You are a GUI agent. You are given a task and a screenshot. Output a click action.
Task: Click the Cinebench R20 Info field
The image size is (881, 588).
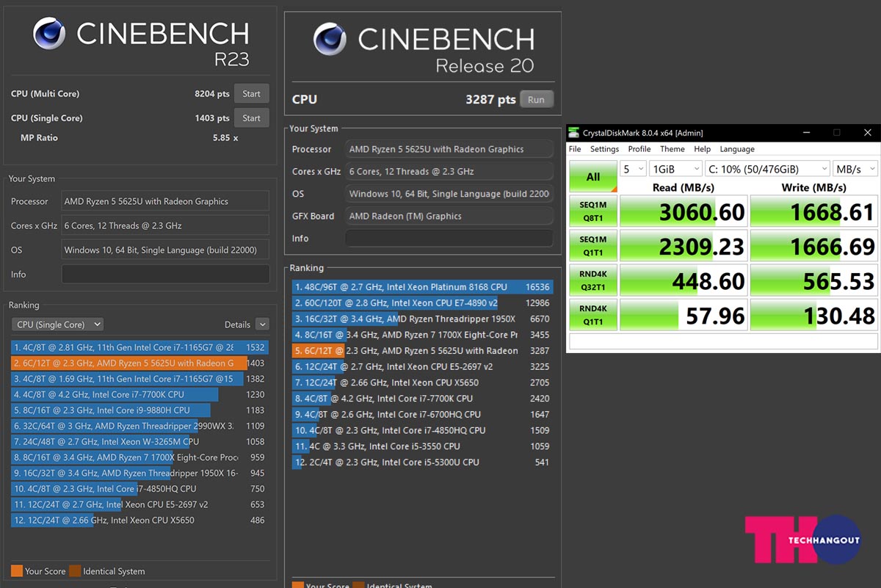449,239
